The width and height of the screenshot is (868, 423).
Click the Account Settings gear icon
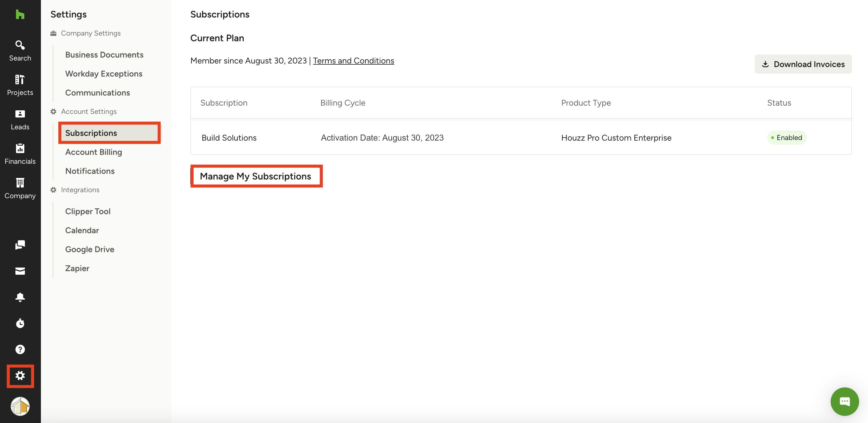[53, 111]
